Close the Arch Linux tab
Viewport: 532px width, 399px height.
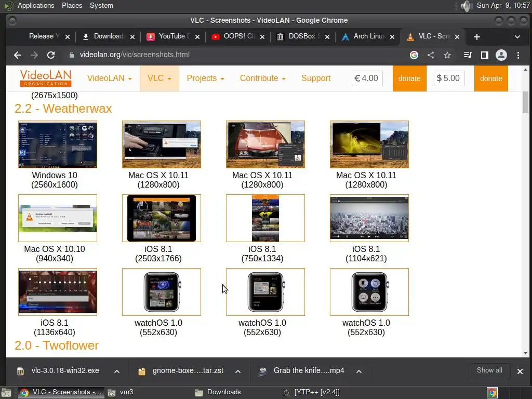click(392, 37)
